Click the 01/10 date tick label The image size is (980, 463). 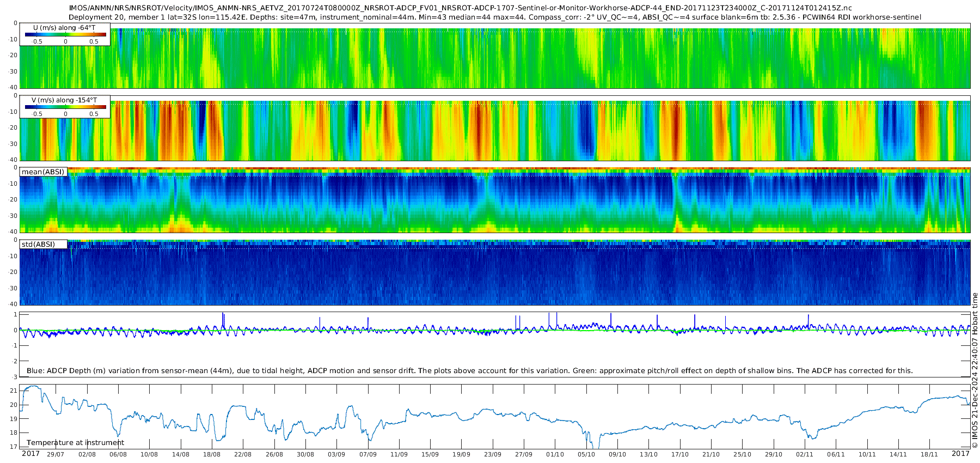(x=555, y=454)
